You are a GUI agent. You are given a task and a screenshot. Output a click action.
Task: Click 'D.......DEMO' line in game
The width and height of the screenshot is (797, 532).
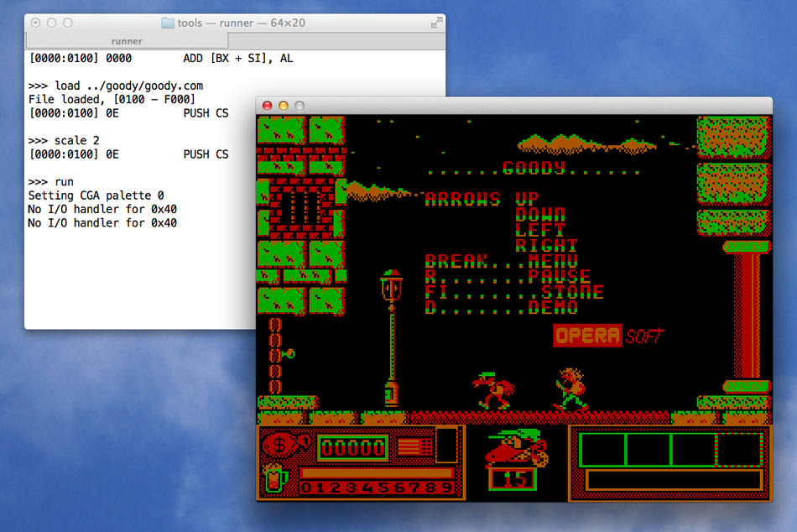click(502, 307)
